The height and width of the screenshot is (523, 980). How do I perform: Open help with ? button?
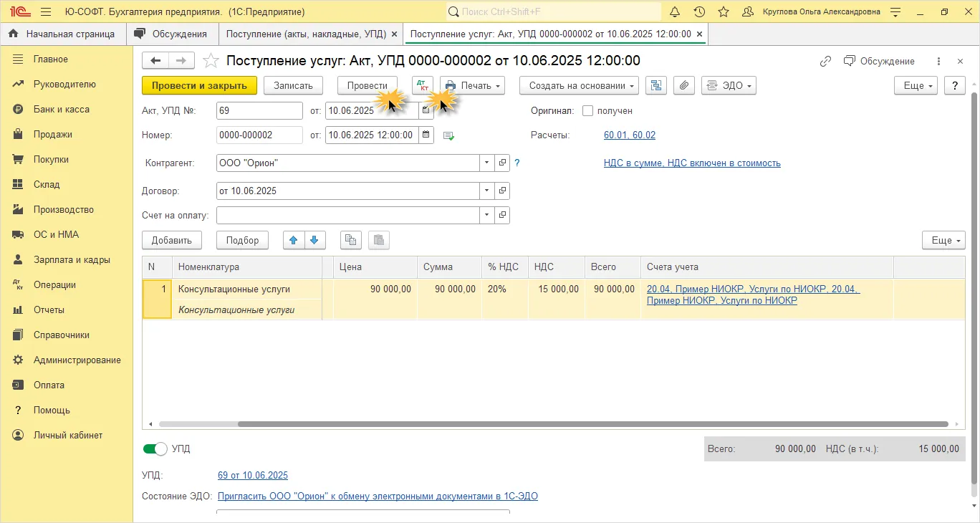[x=955, y=85]
